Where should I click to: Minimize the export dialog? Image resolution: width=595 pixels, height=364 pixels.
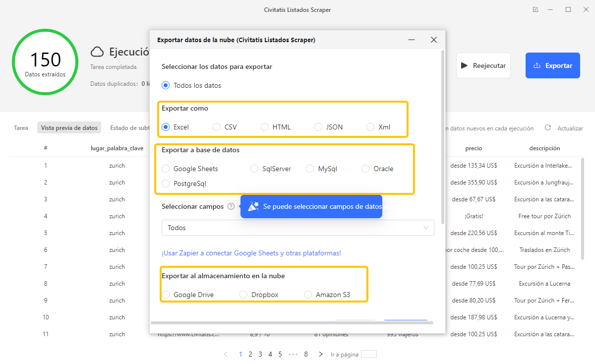click(x=412, y=40)
